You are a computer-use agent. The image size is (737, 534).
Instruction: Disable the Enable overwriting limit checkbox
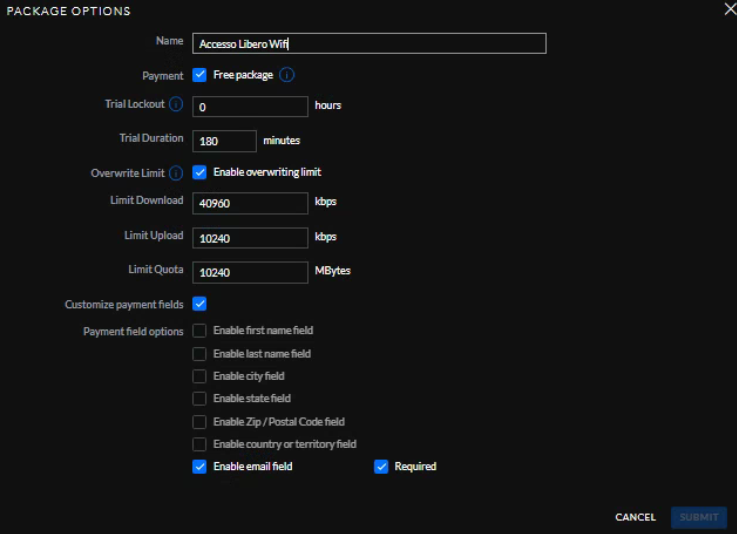pos(199,172)
